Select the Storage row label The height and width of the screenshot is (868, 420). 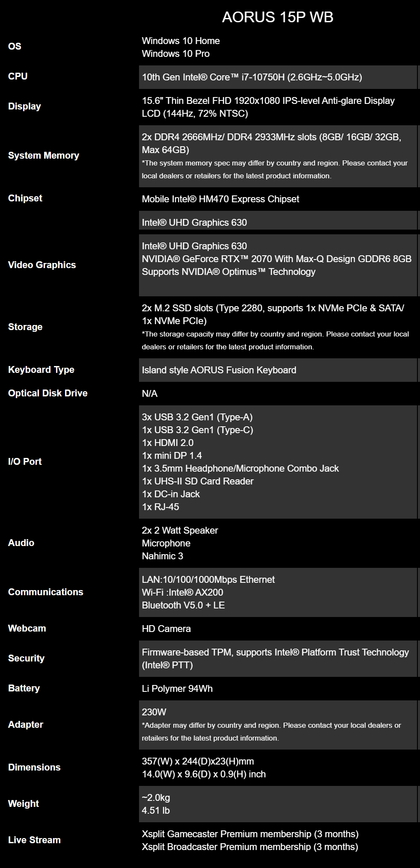[25, 327]
